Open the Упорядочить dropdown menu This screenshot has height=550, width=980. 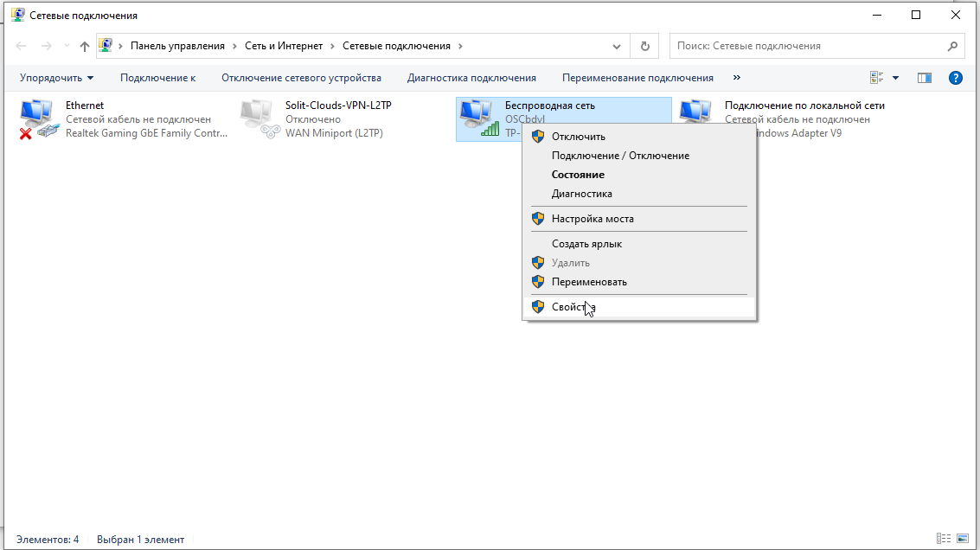point(56,78)
